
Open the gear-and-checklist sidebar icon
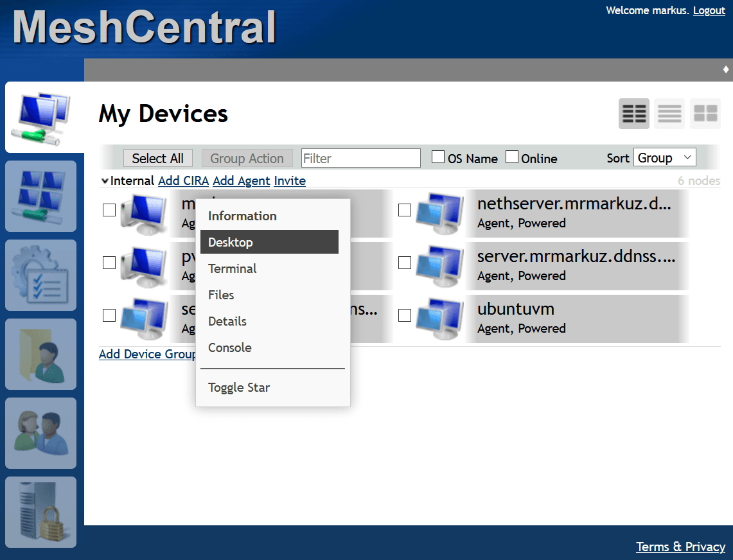[x=40, y=275]
